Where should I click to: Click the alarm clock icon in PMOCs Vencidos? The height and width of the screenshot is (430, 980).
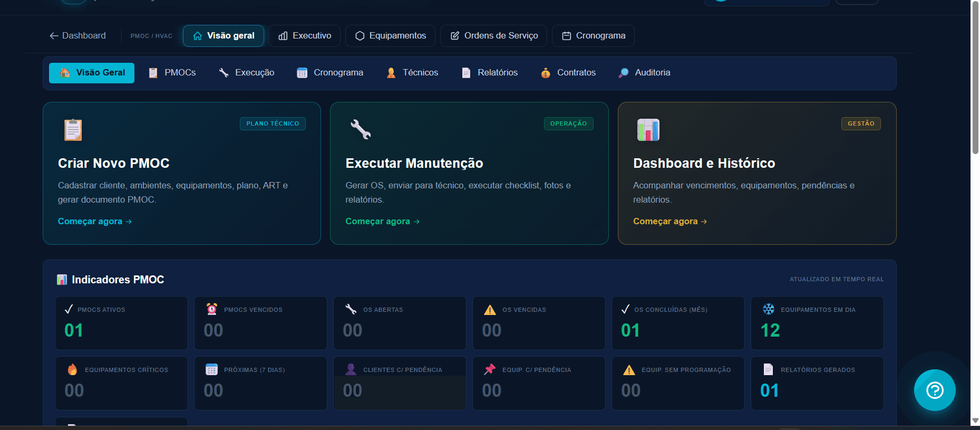[212, 309]
